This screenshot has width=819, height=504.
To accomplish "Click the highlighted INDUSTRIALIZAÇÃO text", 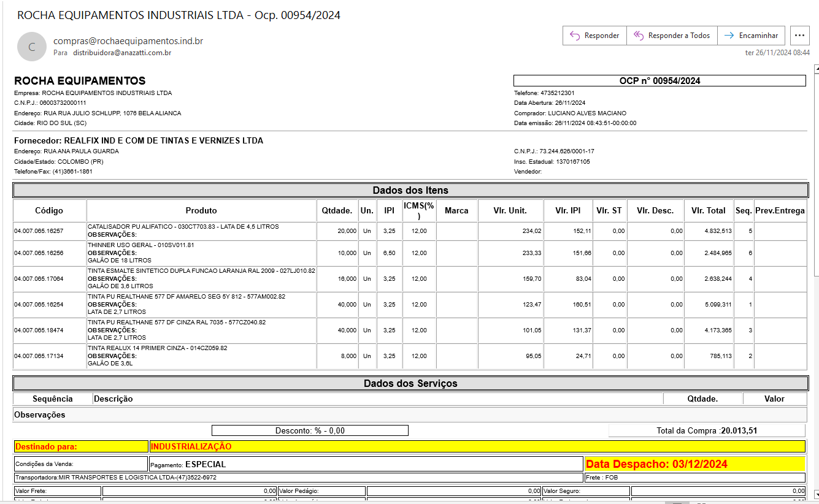I will click(191, 447).
